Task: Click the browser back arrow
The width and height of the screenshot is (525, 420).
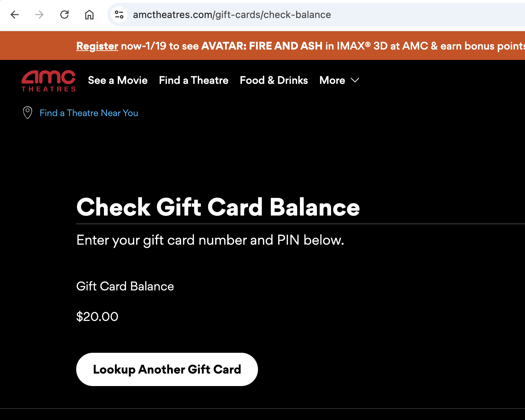Action: (15, 15)
